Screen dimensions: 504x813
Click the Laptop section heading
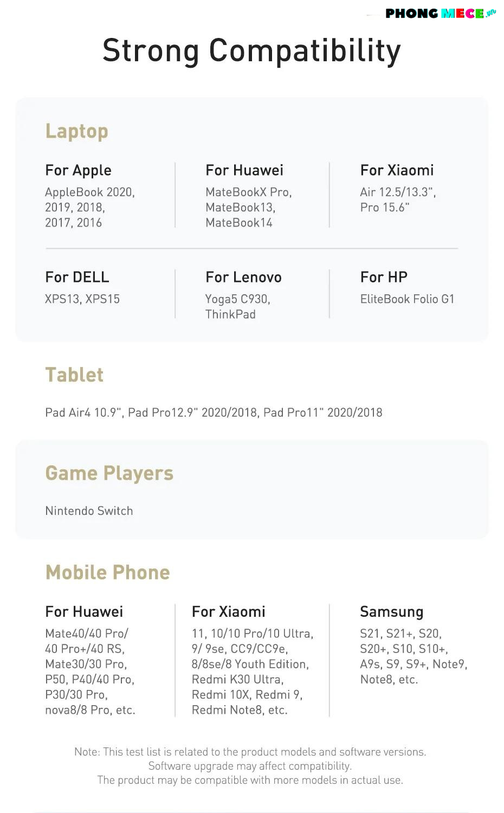point(77,131)
